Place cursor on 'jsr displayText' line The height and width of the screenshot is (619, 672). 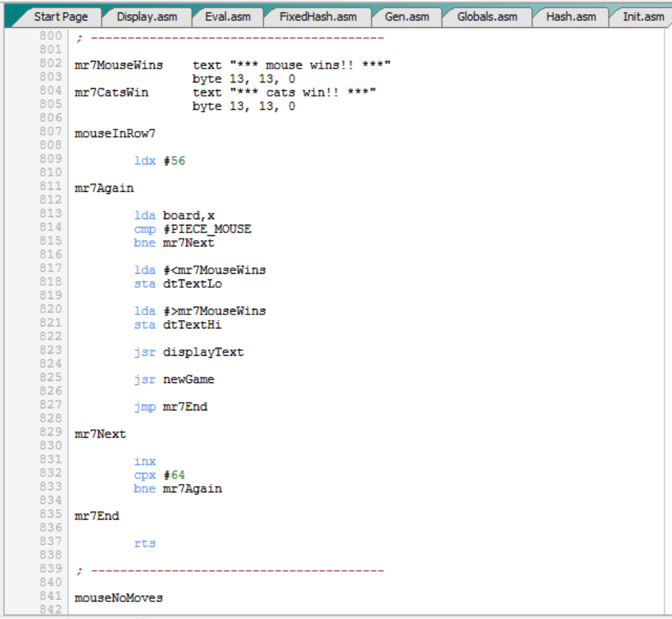tap(189, 352)
